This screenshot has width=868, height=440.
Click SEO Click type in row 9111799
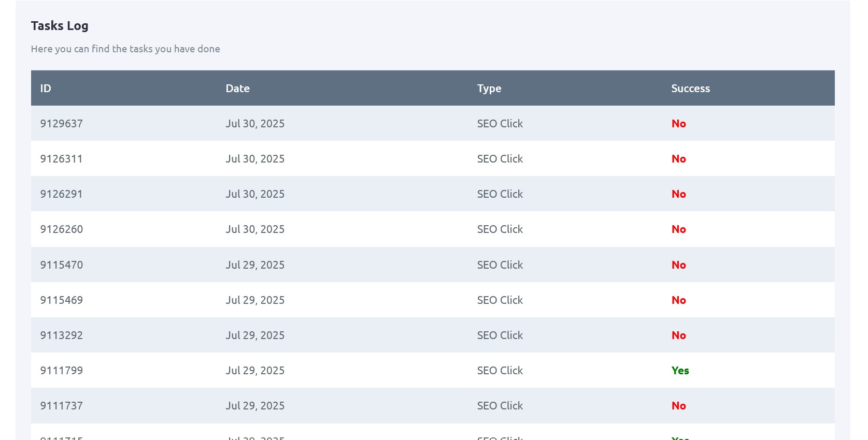click(x=500, y=371)
